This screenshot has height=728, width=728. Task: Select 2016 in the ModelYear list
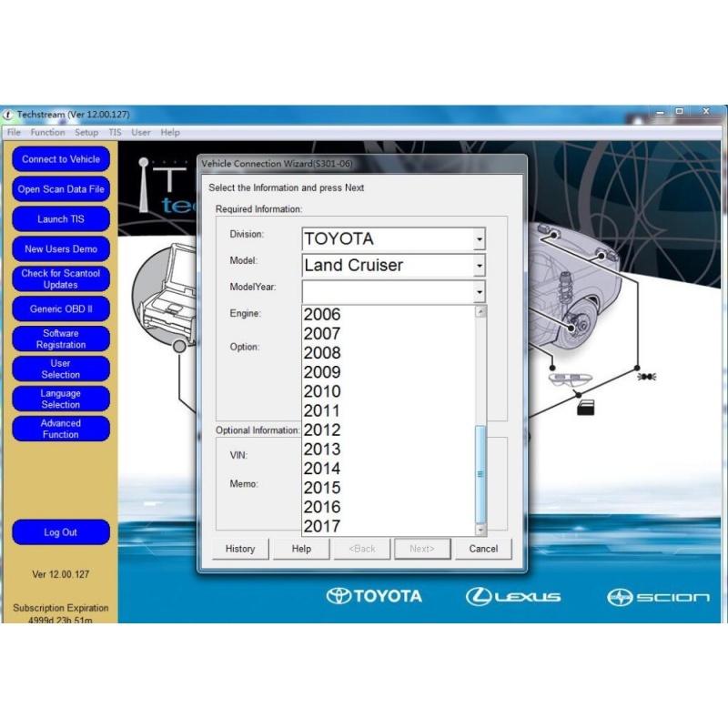pyautogui.click(x=389, y=507)
